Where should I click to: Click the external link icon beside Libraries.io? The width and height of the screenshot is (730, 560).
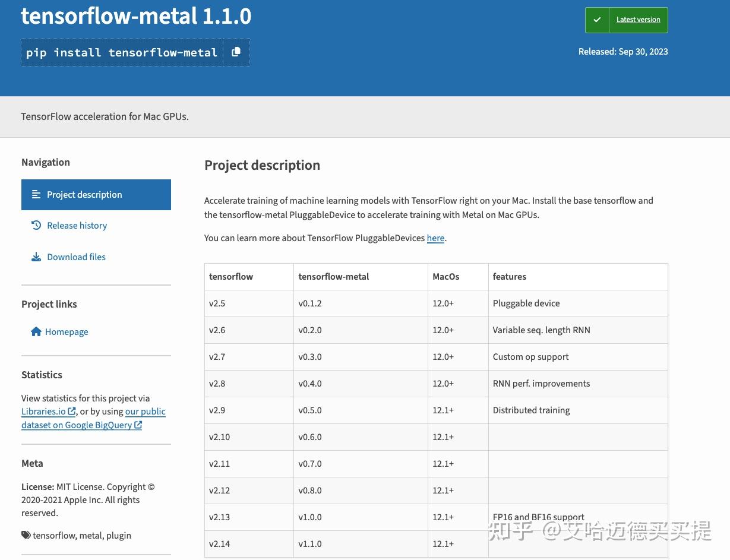pos(71,411)
